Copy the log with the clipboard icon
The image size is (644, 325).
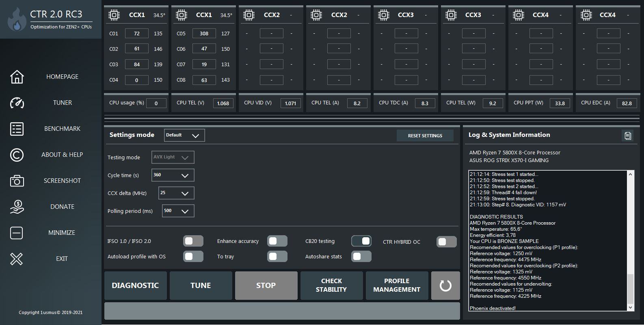(x=628, y=136)
